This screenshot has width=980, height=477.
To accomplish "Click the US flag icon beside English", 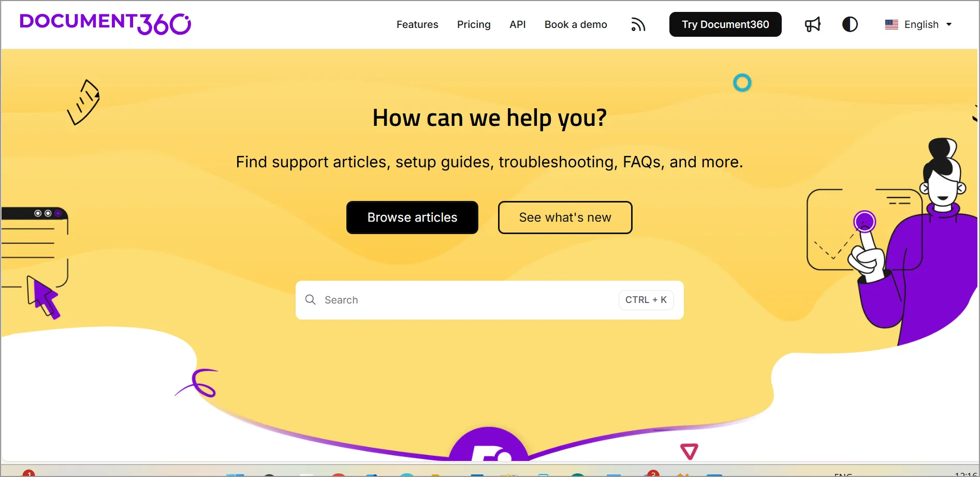I will tap(891, 24).
